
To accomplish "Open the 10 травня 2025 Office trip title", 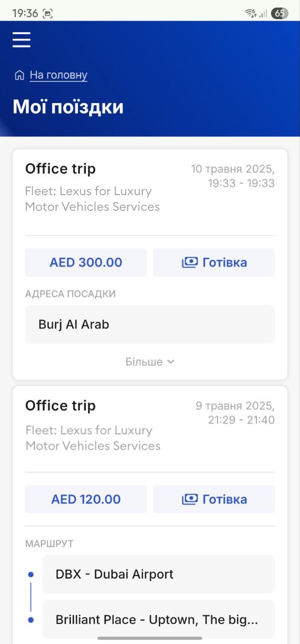I will click(60, 169).
